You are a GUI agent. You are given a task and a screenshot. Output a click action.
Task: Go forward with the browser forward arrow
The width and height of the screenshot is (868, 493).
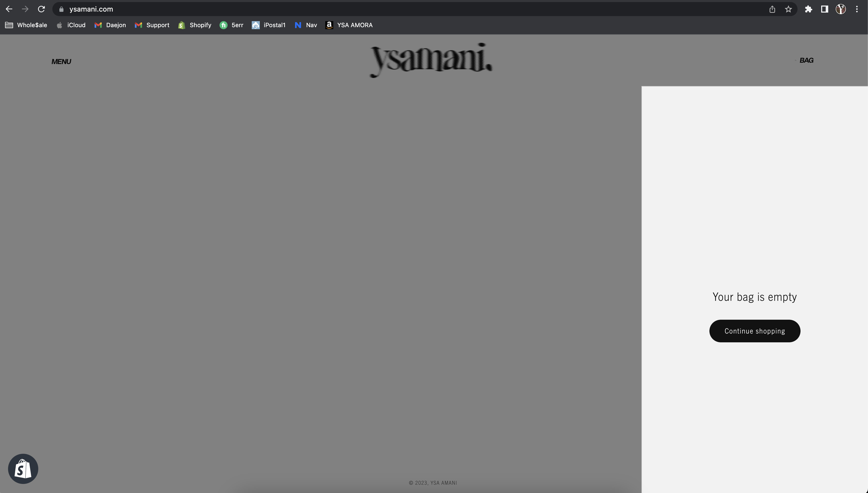pyautogui.click(x=25, y=9)
